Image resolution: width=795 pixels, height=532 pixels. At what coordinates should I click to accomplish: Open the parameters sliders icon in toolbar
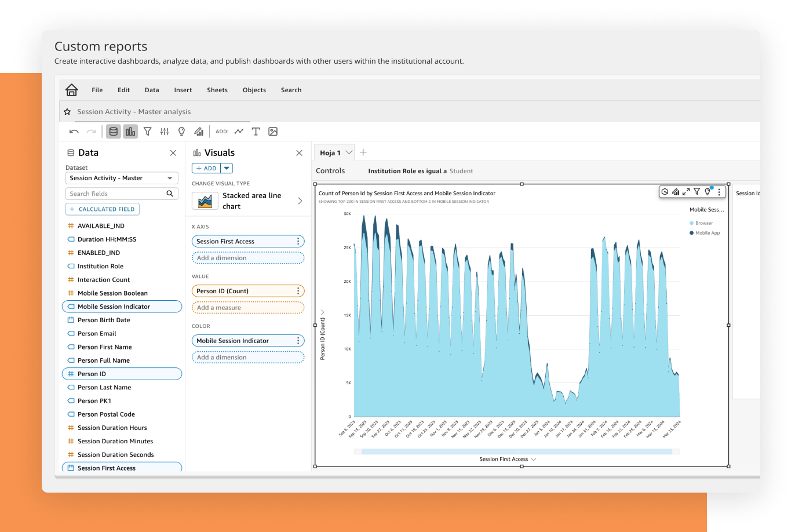pyautogui.click(x=165, y=132)
